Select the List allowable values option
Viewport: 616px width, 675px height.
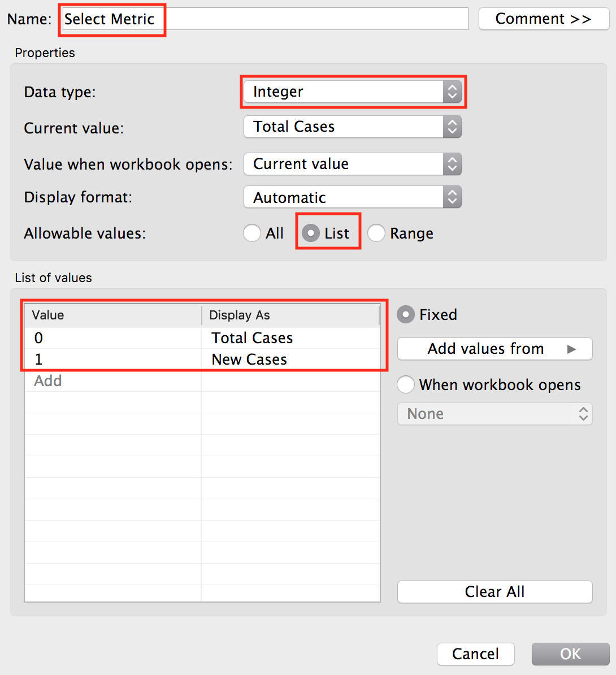tap(311, 233)
